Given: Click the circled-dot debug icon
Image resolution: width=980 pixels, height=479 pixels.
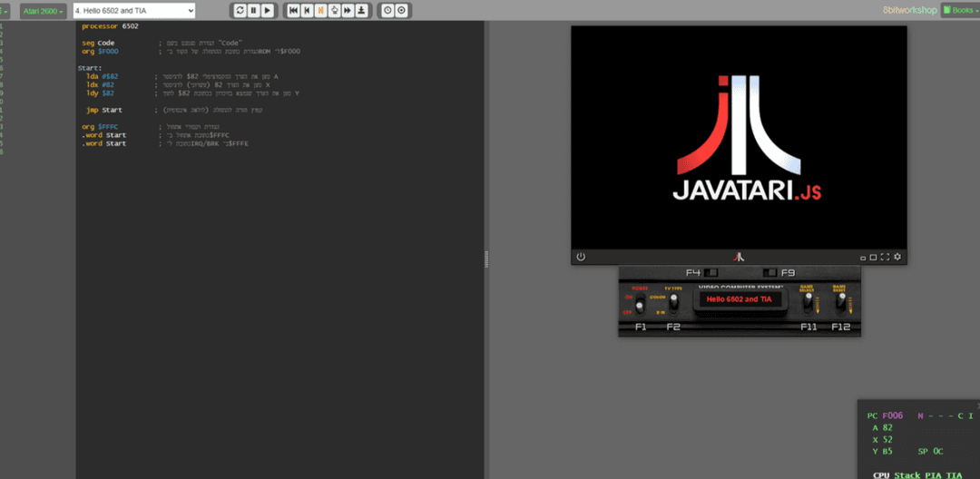Looking at the screenshot, I should pyautogui.click(x=401, y=11).
